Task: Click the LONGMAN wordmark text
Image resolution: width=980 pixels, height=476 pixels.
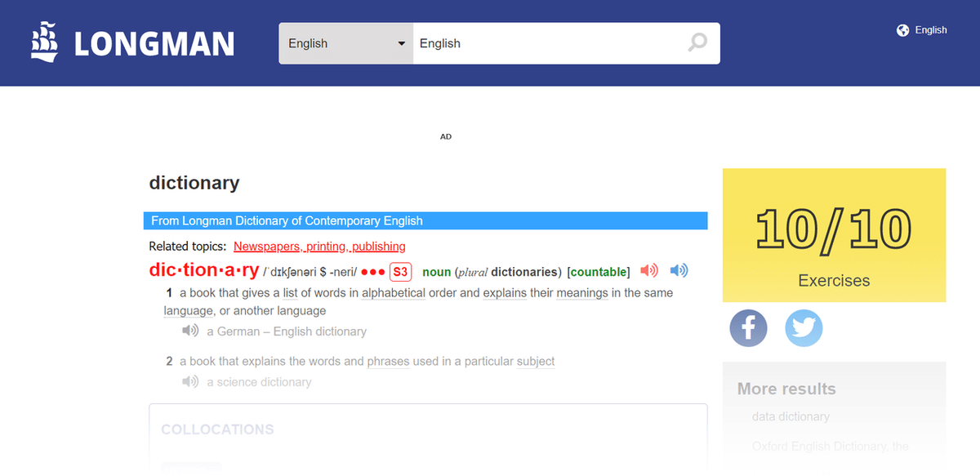Action: tap(154, 44)
